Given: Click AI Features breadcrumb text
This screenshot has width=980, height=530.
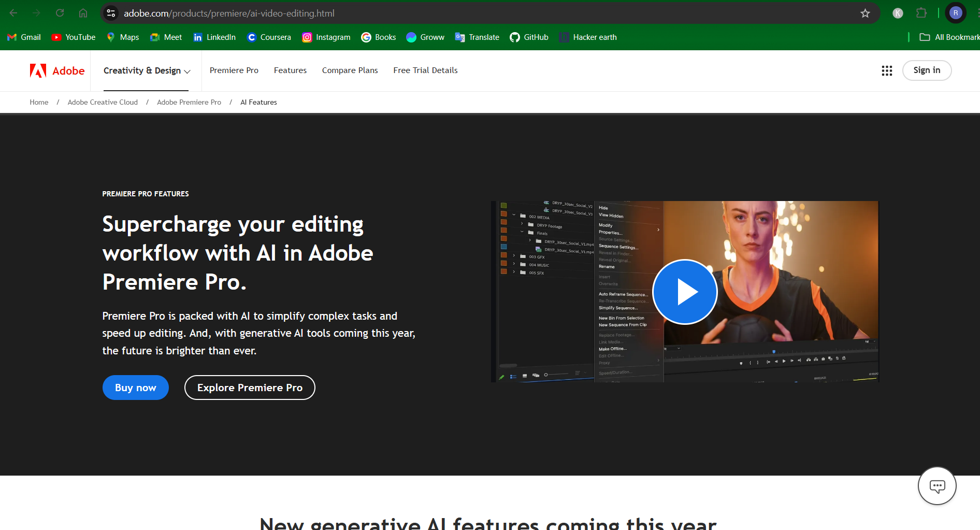Looking at the screenshot, I should [258, 102].
